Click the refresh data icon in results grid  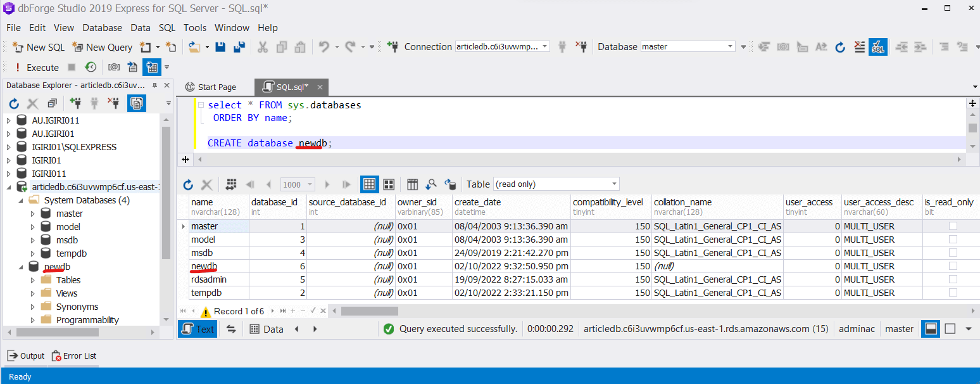click(188, 184)
